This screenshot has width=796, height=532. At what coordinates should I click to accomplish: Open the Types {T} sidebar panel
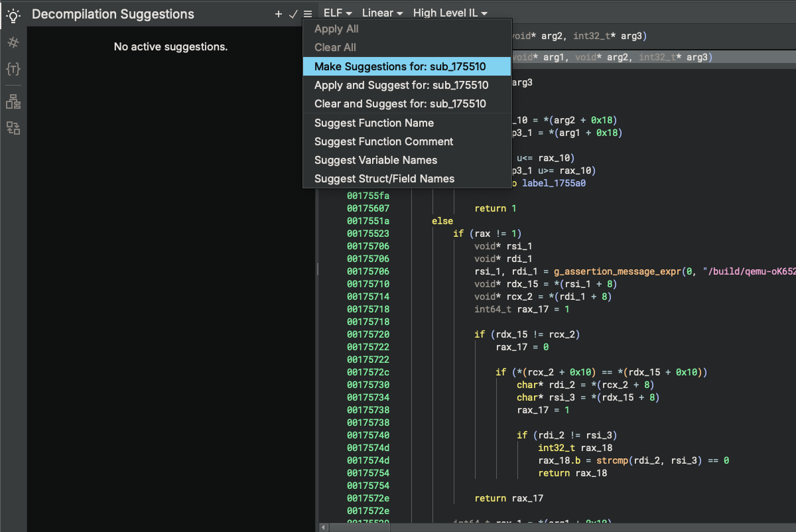13,68
